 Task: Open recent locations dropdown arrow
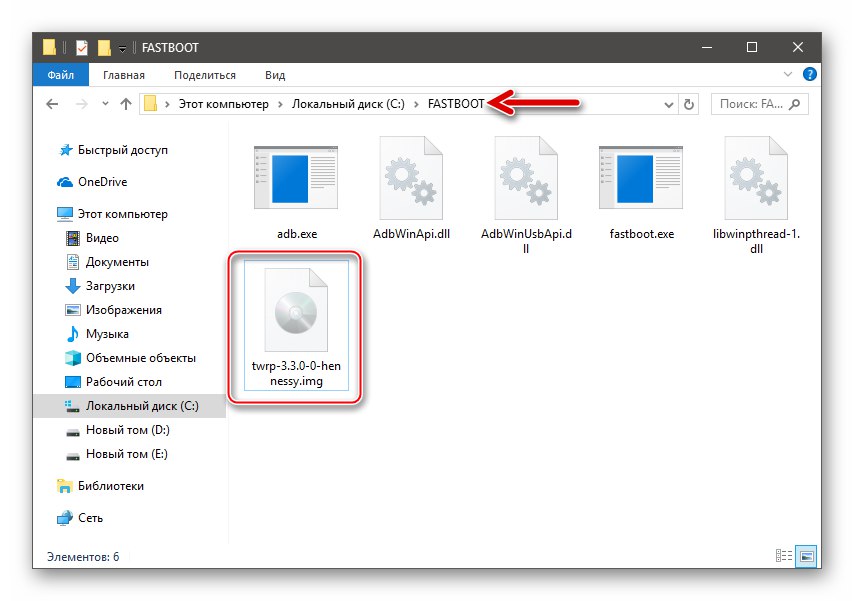click(105, 104)
